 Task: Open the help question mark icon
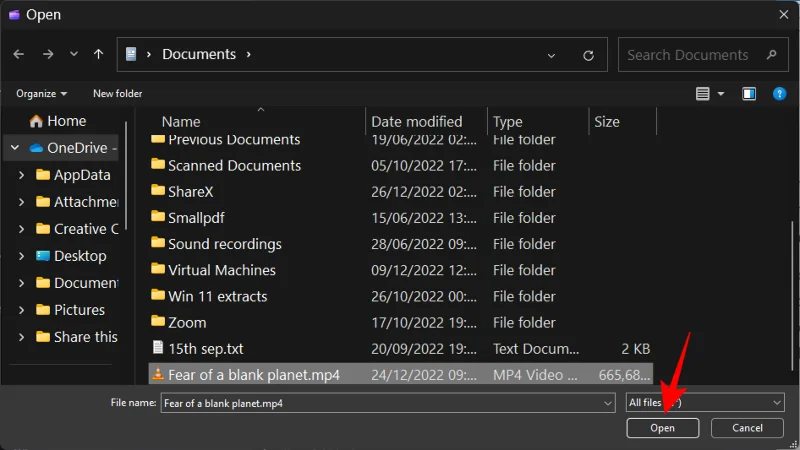click(779, 94)
